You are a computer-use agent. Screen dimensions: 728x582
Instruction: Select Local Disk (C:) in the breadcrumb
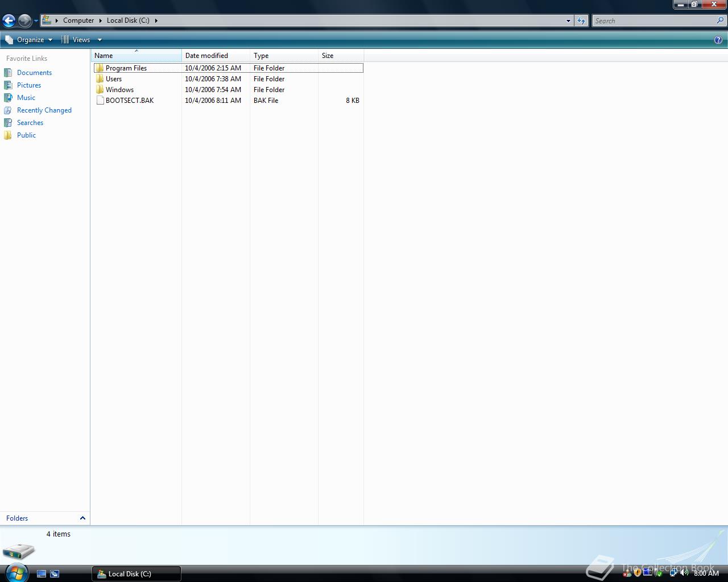click(128, 20)
